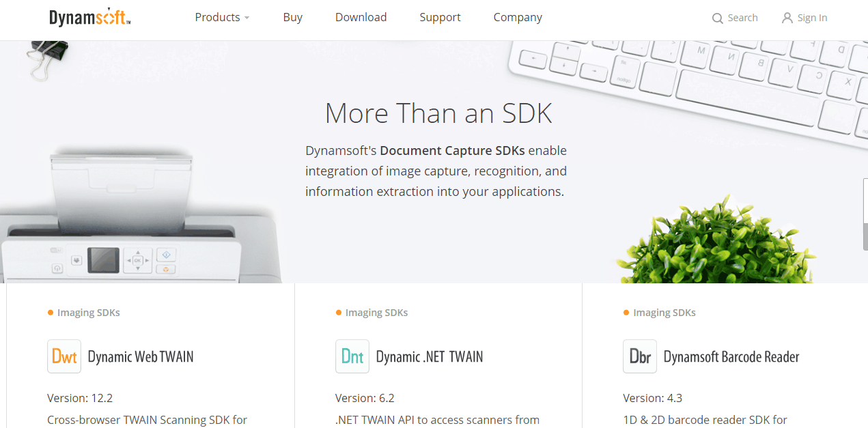Open the Company menu item
The width and height of the screenshot is (868, 428).
pyautogui.click(x=518, y=18)
